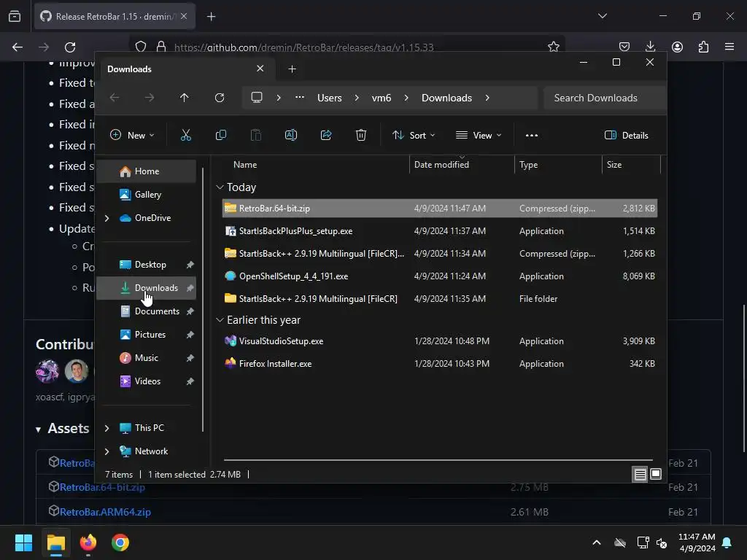747x560 pixels.
Task: Sort by the Date modified column header
Action: tap(462, 165)
